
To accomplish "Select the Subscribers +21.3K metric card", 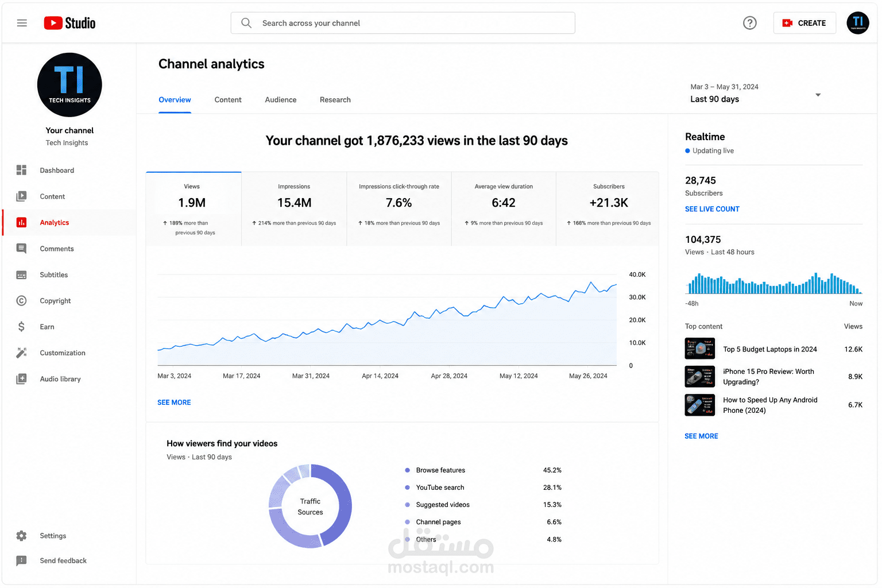I will point(608,209).
